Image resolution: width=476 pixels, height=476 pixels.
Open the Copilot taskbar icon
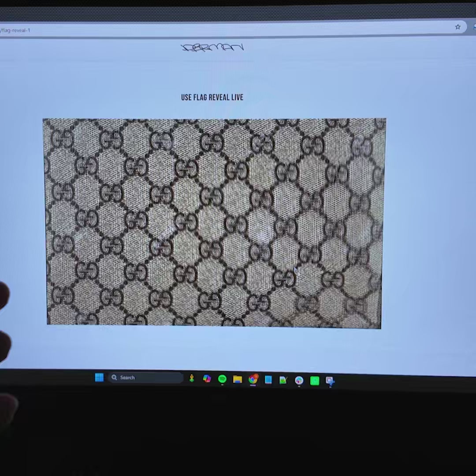click(x=207, y=379)
